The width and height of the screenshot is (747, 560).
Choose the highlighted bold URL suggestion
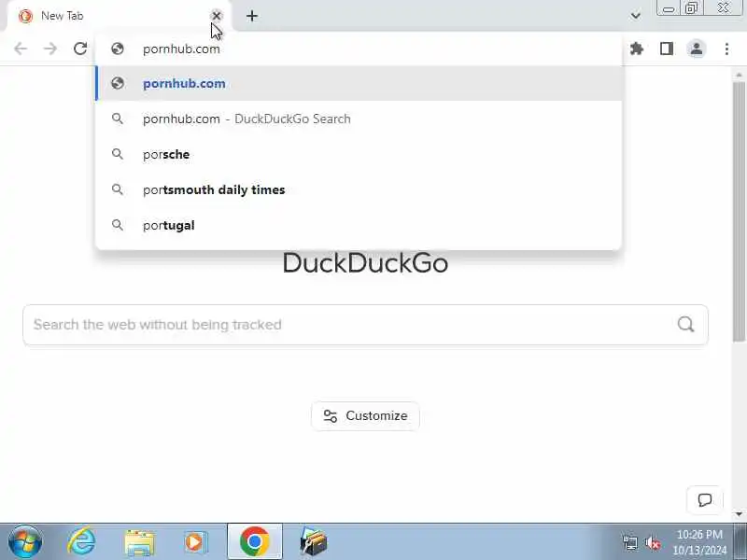pos(359,83)
